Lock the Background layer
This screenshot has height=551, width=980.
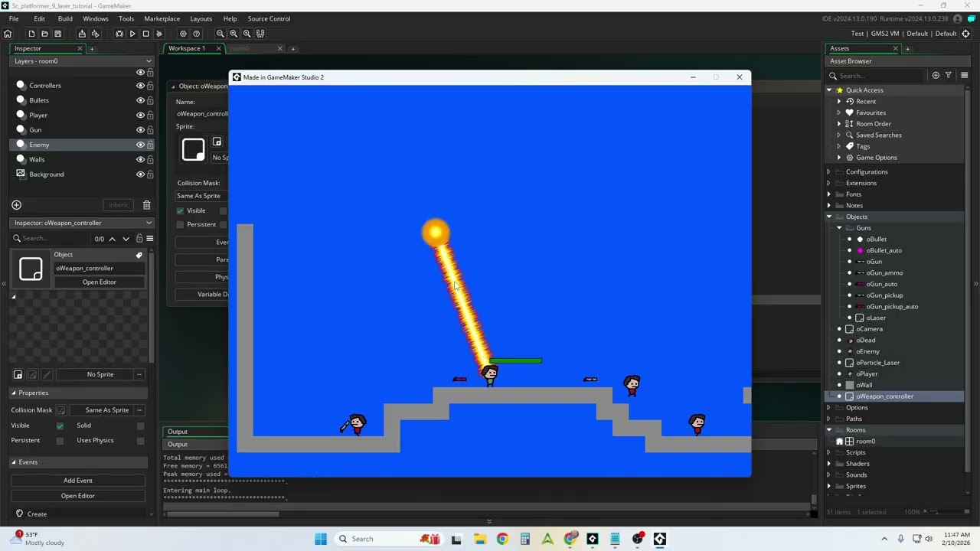pyautogui.click(x=150, y=174)
